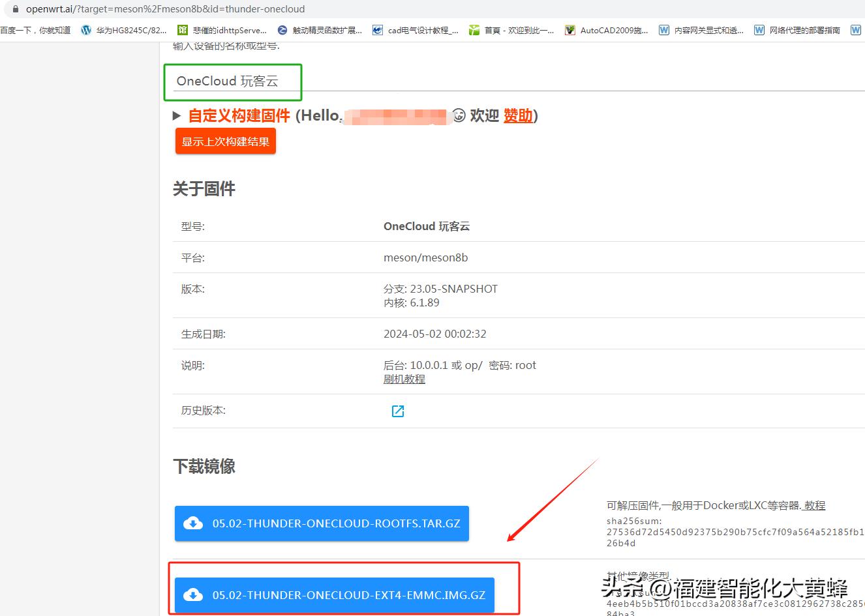Image resolution: width=865 pixels, height=616 pixels.
Task: Click the cloud icon on the ROOTFS.TAR.GZ button
Action: coord(193,523)
